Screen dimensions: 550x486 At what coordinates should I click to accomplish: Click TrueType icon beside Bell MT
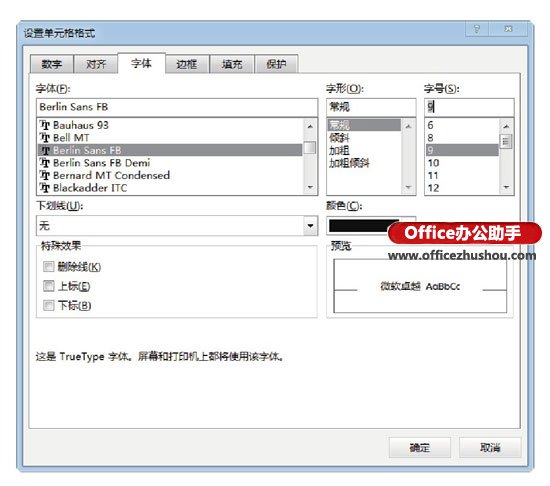(45, 138)
